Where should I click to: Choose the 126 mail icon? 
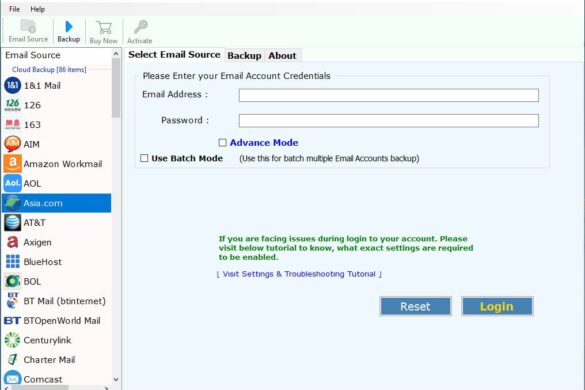tap(12, 105)
